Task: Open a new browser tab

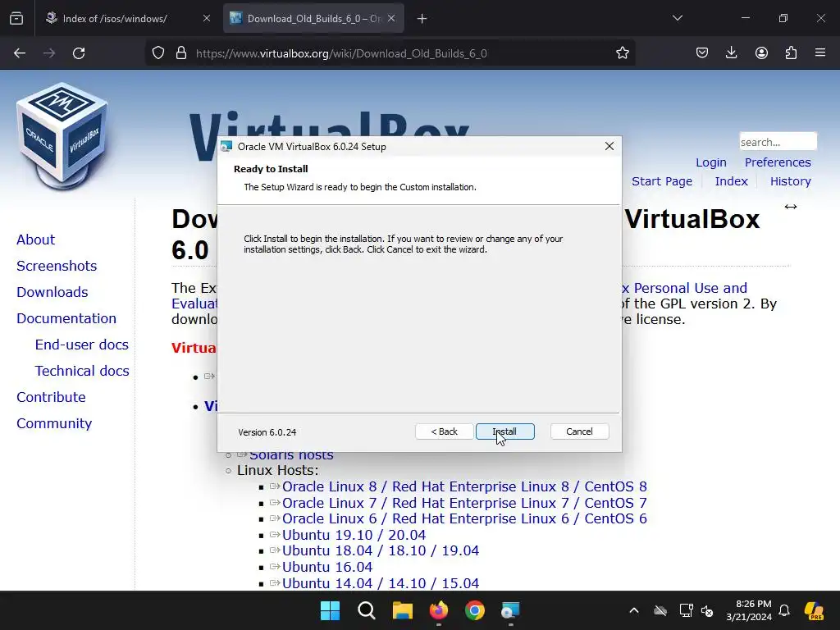Action: [422, 19]
